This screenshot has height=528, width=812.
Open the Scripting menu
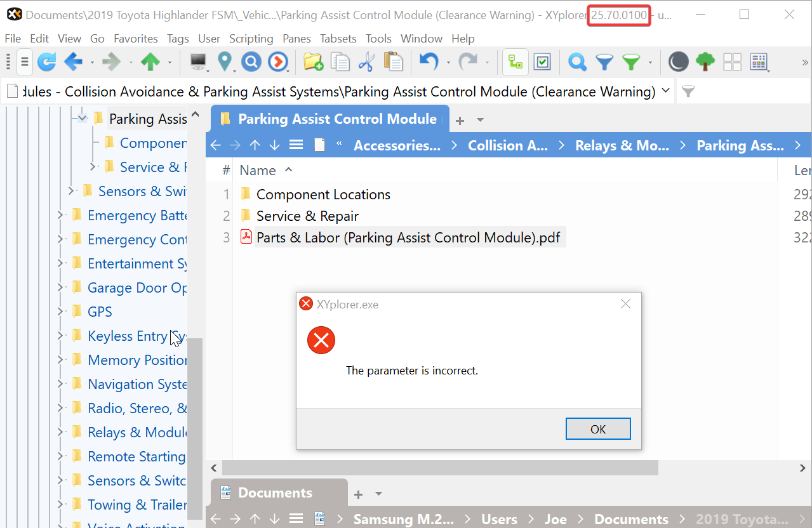pyautogui.click(x=251, y=39)
